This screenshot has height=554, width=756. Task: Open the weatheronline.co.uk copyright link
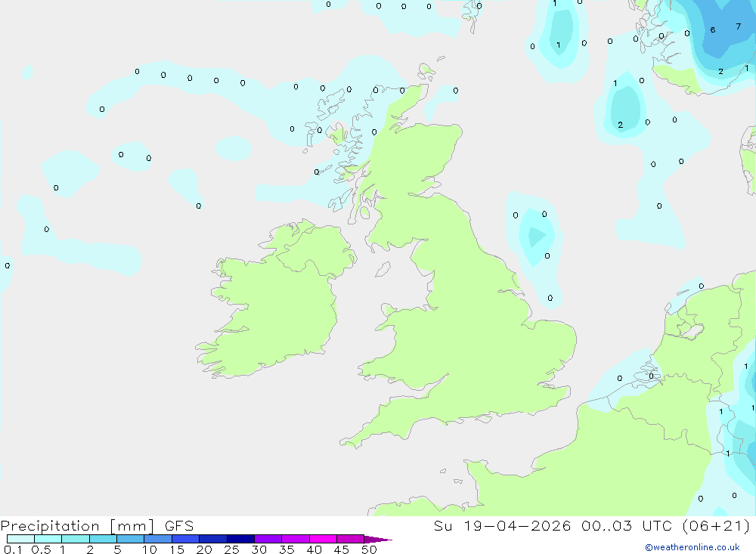(x=692, y=547)
